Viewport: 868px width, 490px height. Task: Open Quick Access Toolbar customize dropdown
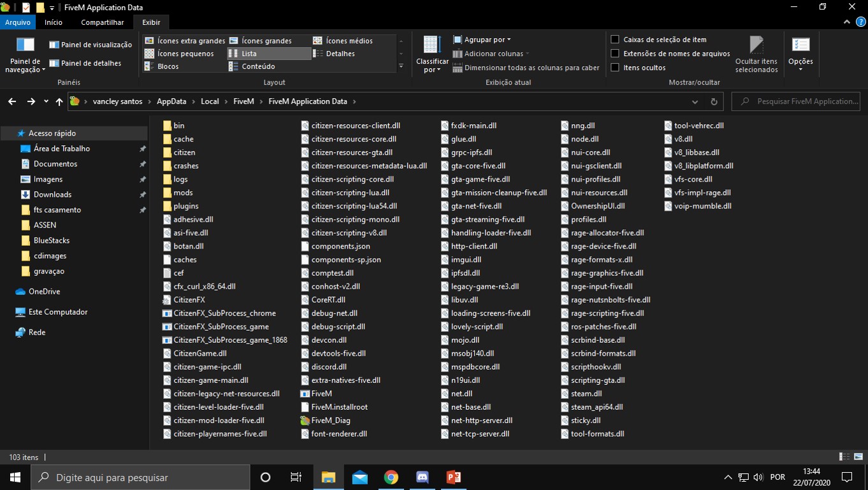click(x=52, y=8)
